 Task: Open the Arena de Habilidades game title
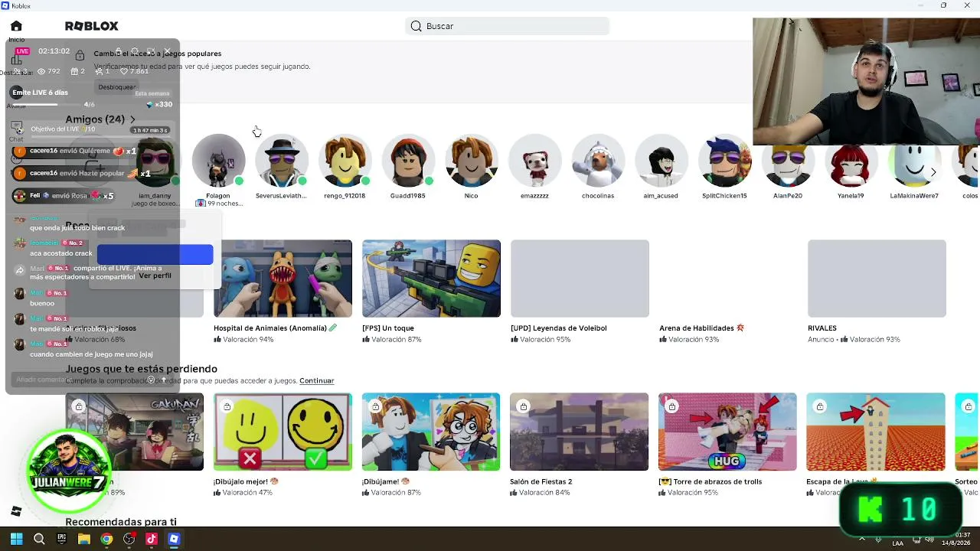[x=701, y=328]
